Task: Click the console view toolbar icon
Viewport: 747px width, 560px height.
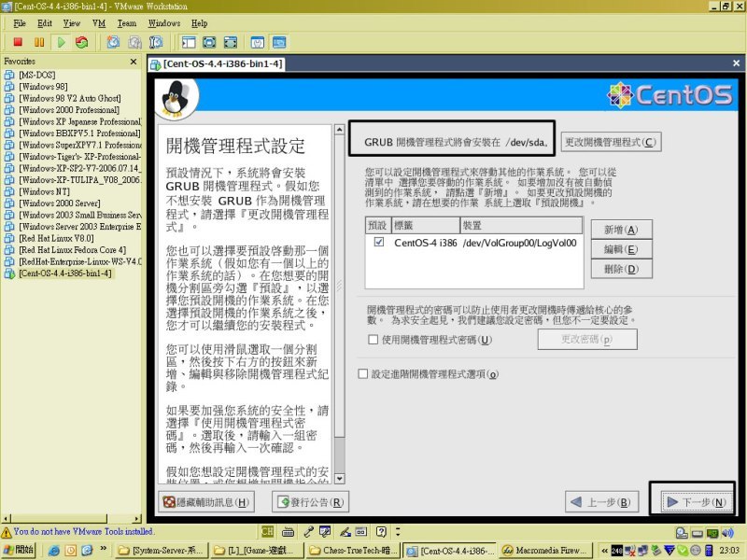Action: click(x=279, y=42)
